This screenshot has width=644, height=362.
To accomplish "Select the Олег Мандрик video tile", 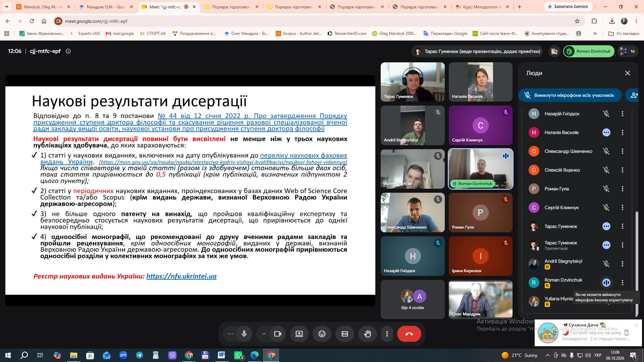I will pyautogui.click(x=480, y=299).
